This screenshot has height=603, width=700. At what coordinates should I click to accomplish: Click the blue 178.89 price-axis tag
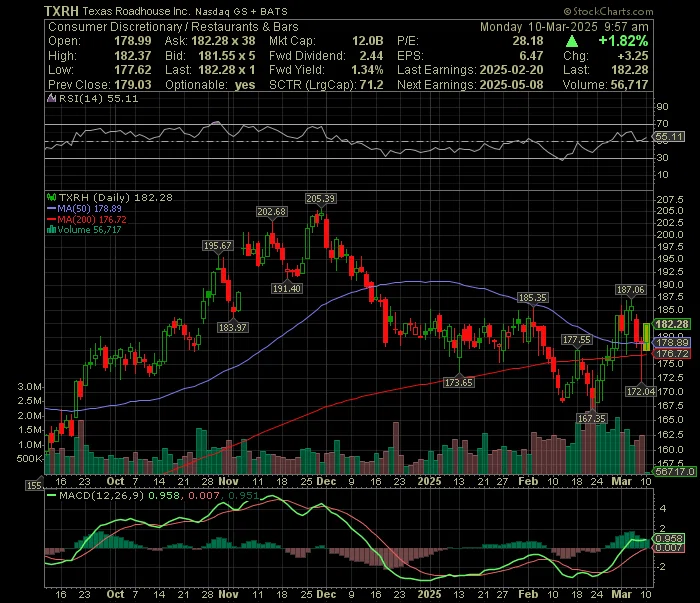672,342
